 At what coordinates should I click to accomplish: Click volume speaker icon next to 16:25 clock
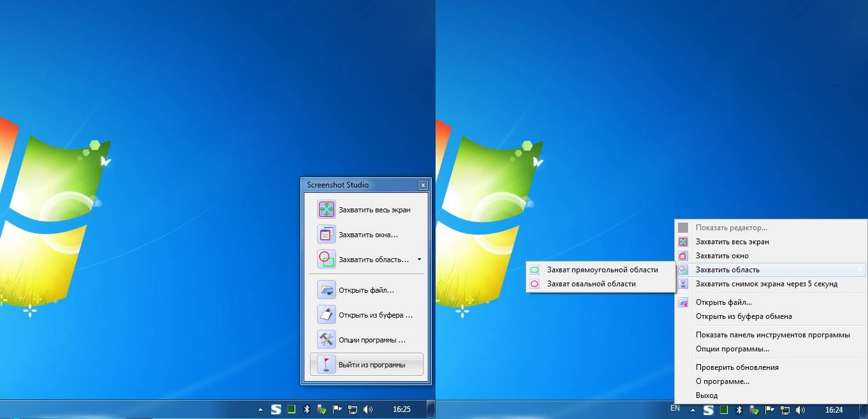[368, 409]
